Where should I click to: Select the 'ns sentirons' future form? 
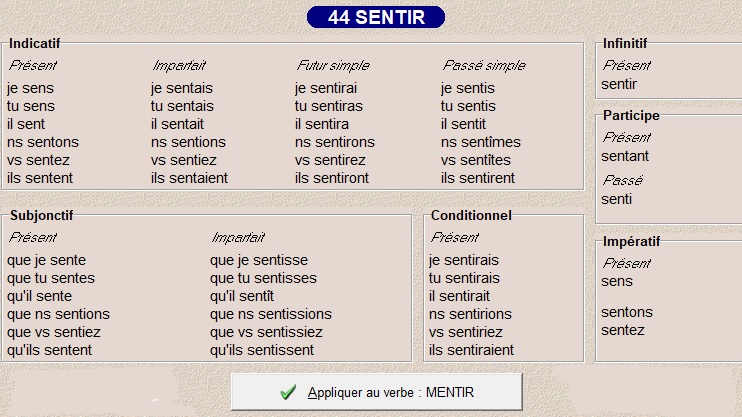[x=335, y=142]
